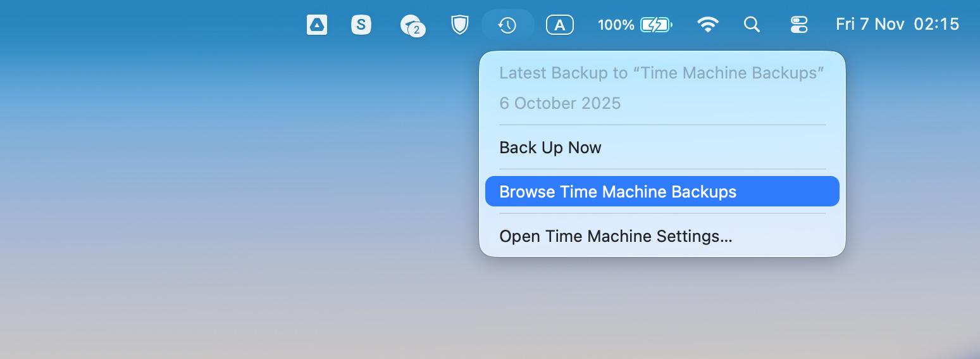980x359 pixels.
Task: Open the bird icon with badge 2
Action: click(x=412, y=25)
